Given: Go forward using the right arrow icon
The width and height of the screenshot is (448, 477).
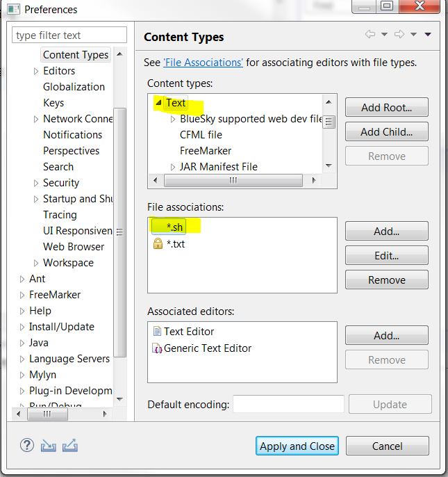Looking at the screenshot, I should pos(399,34).
